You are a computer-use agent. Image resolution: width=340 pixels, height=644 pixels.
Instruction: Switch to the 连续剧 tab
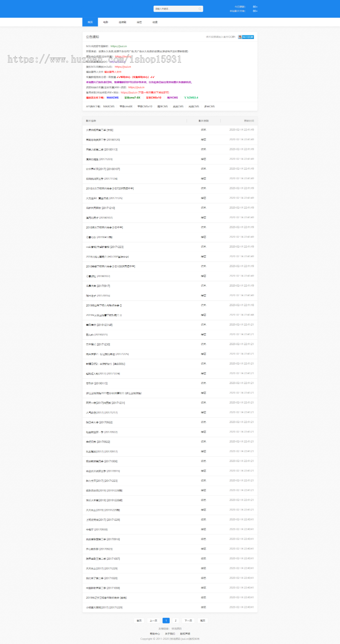point(122,22)
